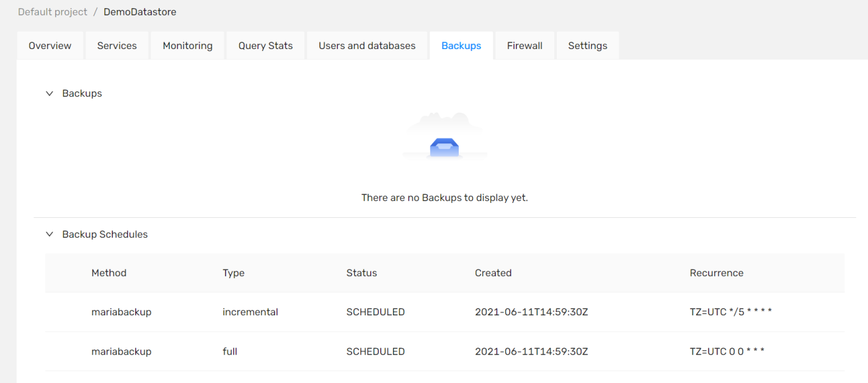Click the Status column header
The width and height of the screenshot is (868, 383).
coord(361,273)
